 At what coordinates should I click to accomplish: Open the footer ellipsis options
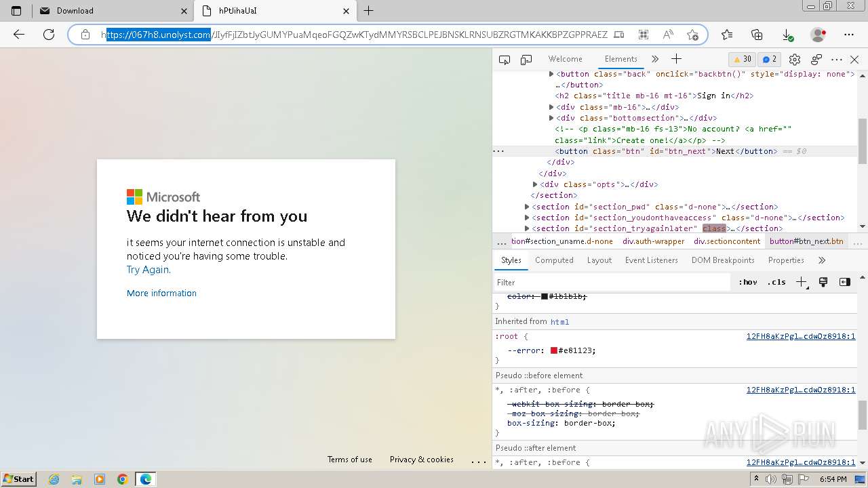click(x=479, y=460)
